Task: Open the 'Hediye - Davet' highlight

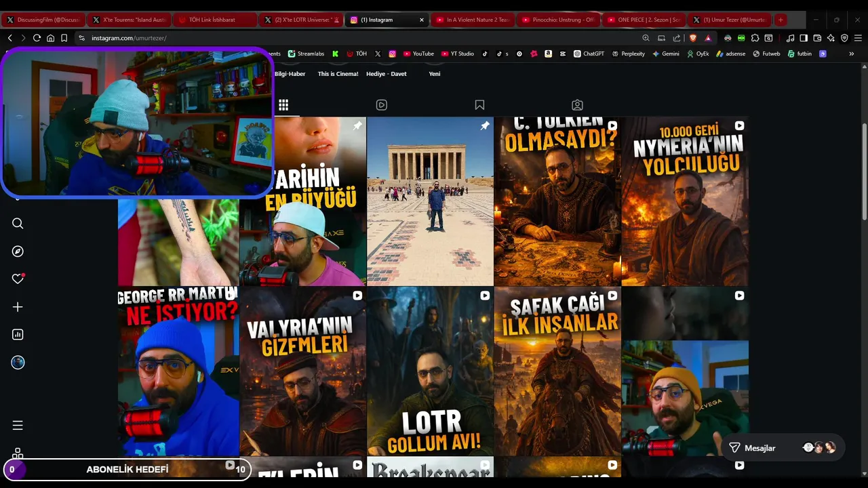Action: 387,74
